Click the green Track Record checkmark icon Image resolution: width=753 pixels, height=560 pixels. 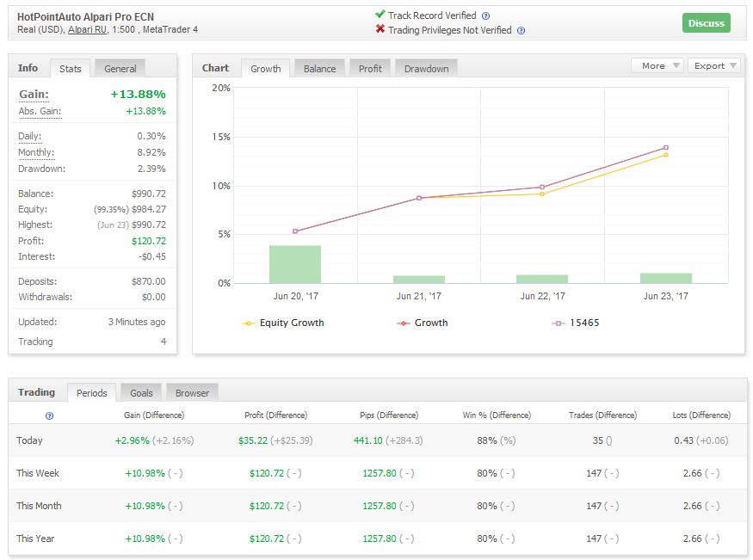pos(380,14)
